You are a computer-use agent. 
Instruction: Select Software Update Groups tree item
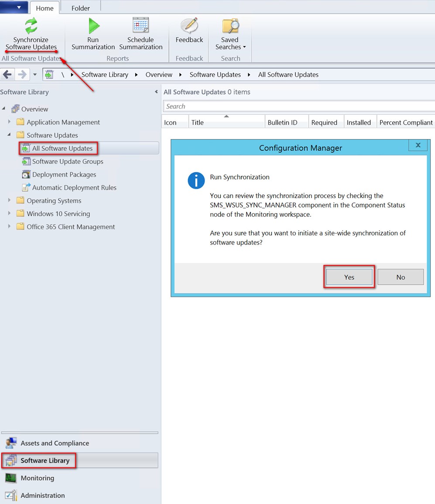click(68, 161)
